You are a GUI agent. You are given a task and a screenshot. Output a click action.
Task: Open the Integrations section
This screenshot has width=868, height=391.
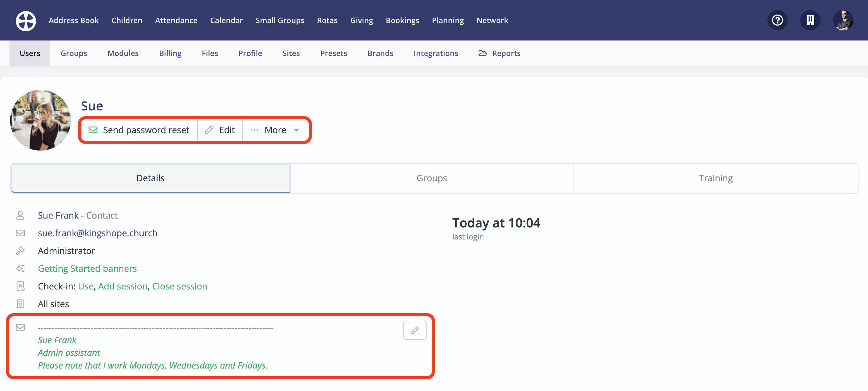(436, 53)
